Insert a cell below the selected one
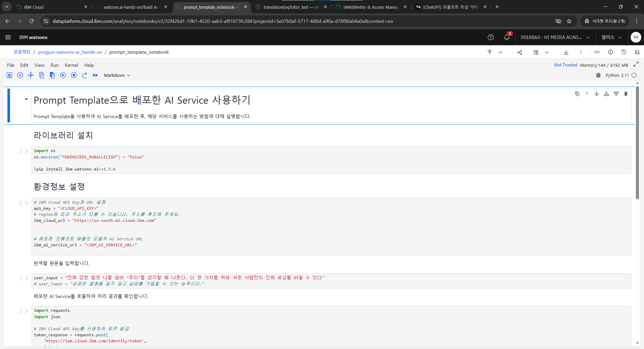 (x=616, y=94)
